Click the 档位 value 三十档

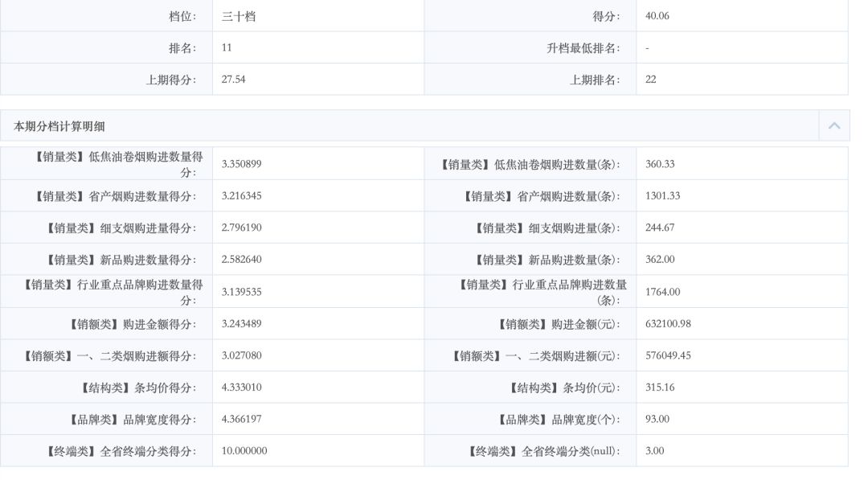pos(239,16)
